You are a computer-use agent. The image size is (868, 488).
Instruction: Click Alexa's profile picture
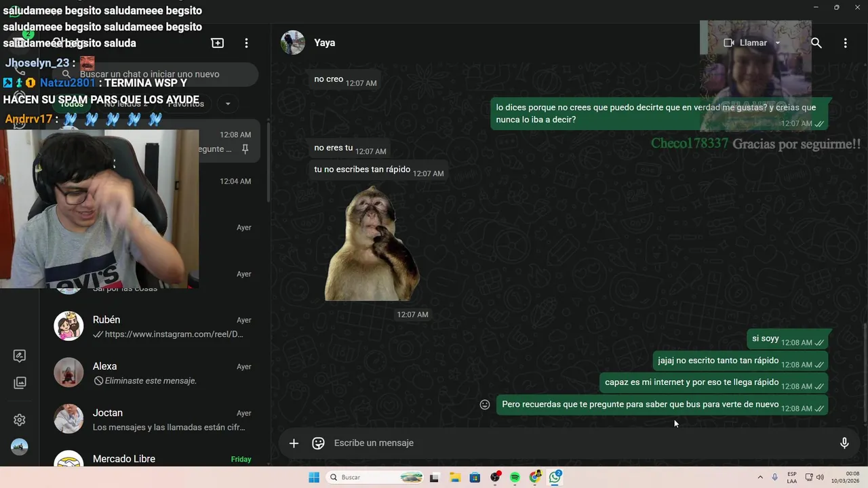pos(68,373)
